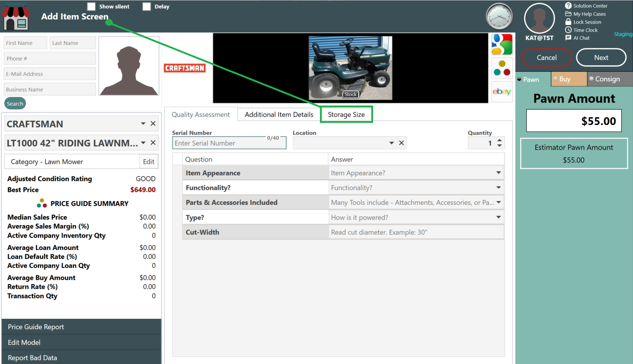The width and height of the screenshot is (633, 364).
Task: Open the analog clock widget
Action: tap(499, 16)
